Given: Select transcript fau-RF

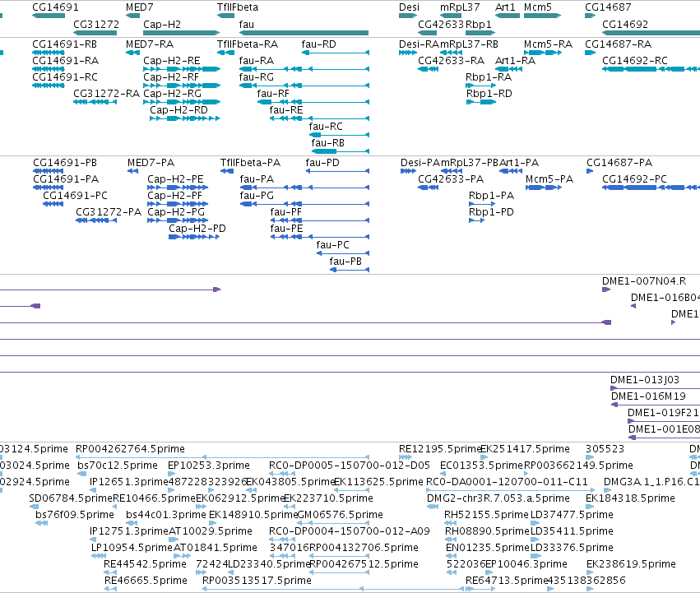Looking at the screenshot, I should click(313, 102).
